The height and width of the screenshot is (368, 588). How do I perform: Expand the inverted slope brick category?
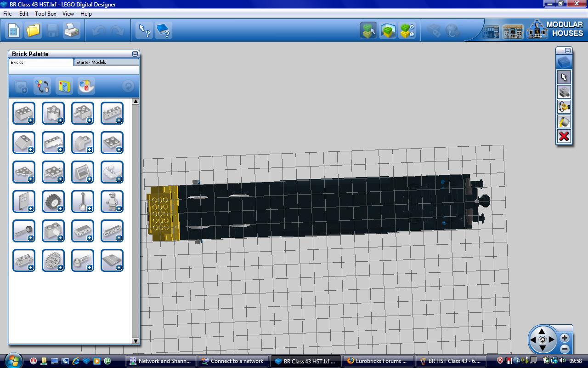[53, 143]
